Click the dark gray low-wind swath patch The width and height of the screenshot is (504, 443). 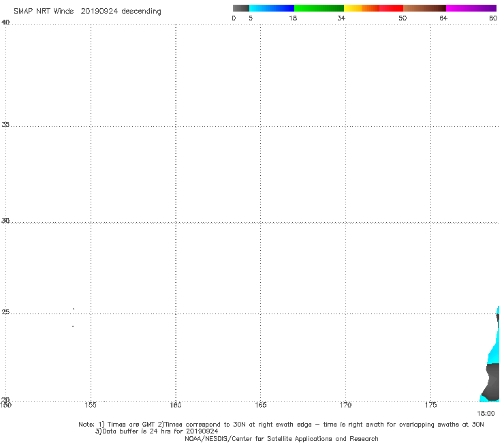491,382
